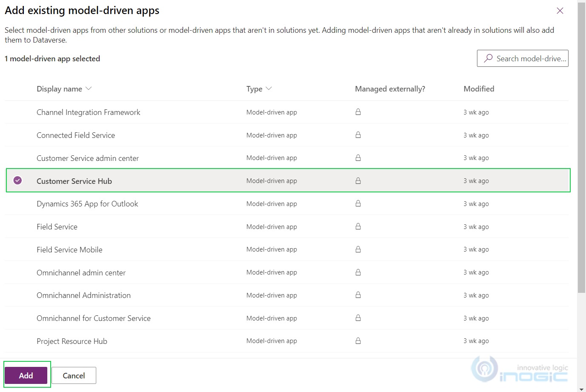This screenshot has width=586, height=392.
Task: Click lock icon for Customer Service Hub
Action: click(358, 181)
